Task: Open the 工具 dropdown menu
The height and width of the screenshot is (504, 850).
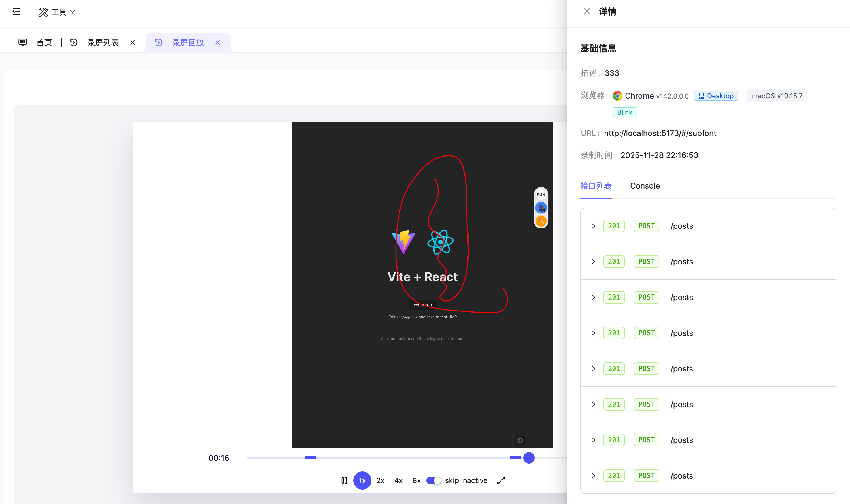Action: click(x=57, y=12)
